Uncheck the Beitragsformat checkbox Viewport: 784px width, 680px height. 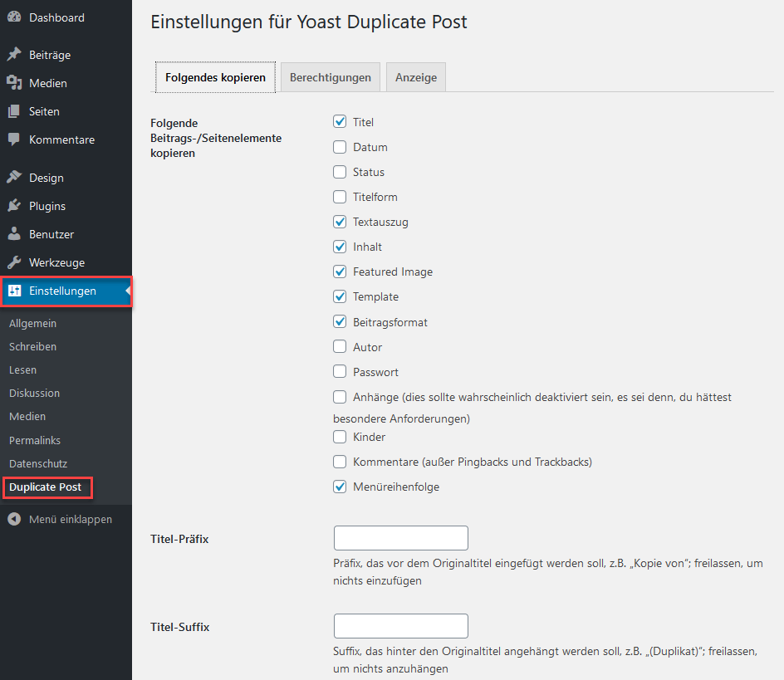pyautogui.click(x=340, y=321)
